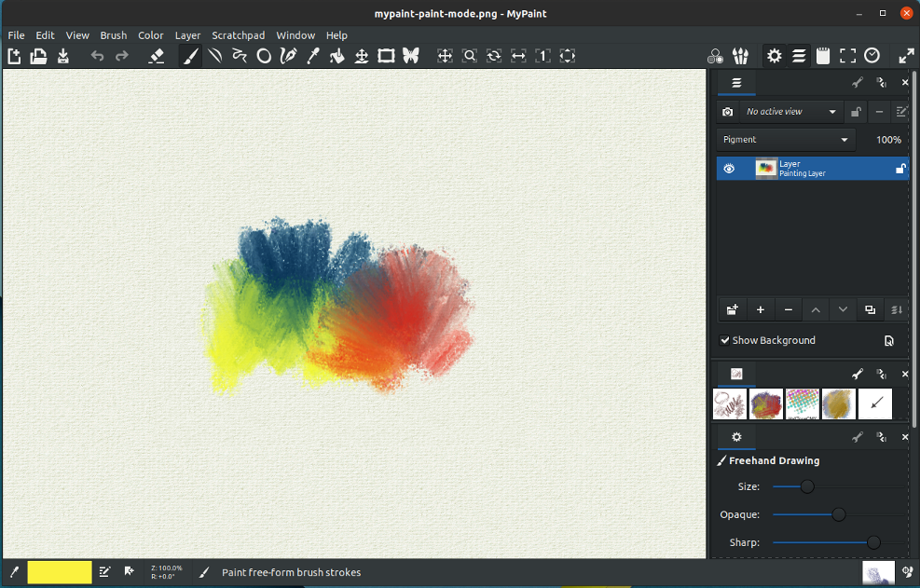The width and height of the screenshot is (920, 588).
Task: Toggle the lock on the Painting Layer
Action: tap(900, 169)
